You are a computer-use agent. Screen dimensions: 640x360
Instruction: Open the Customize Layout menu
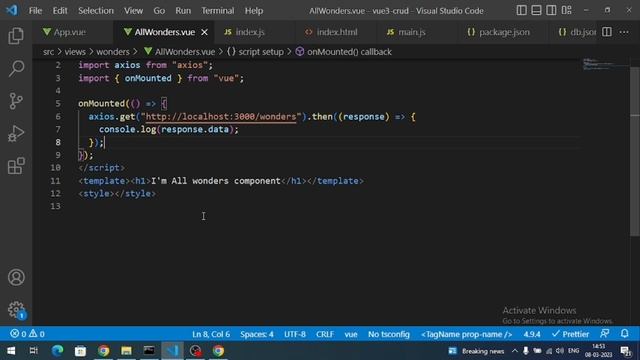(x=567, y=10)
